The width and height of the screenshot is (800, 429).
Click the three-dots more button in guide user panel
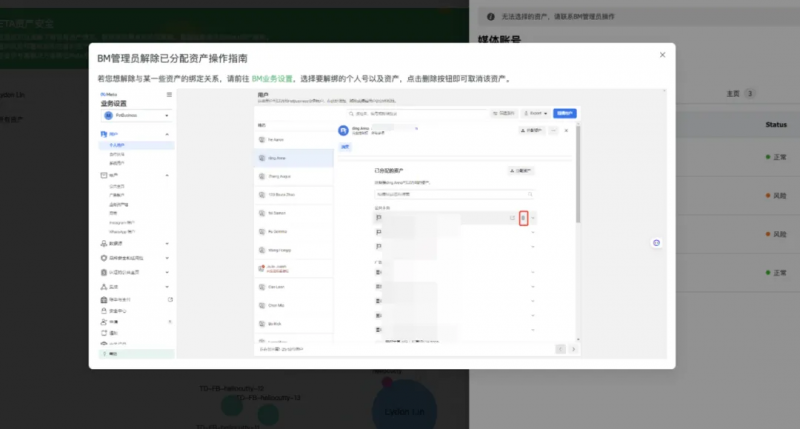coord(554,131)
